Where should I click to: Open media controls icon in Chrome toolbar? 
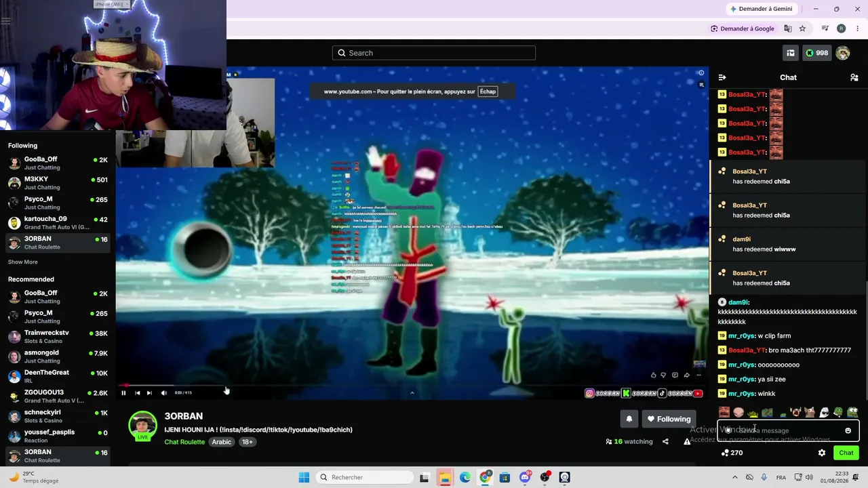click(x=825, y=28)
